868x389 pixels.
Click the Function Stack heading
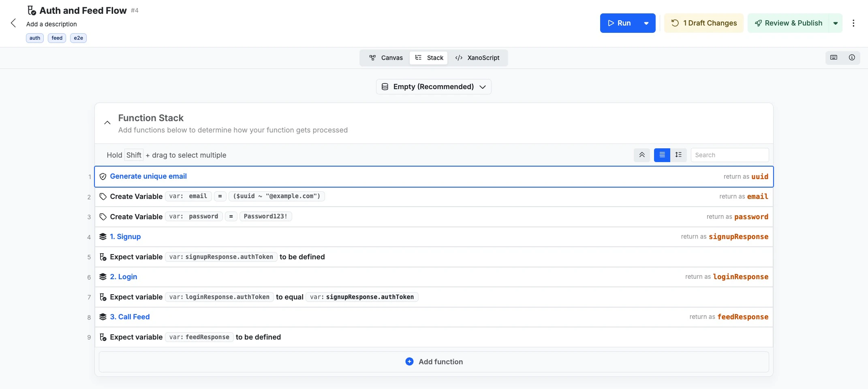click(x=151, y=118)
